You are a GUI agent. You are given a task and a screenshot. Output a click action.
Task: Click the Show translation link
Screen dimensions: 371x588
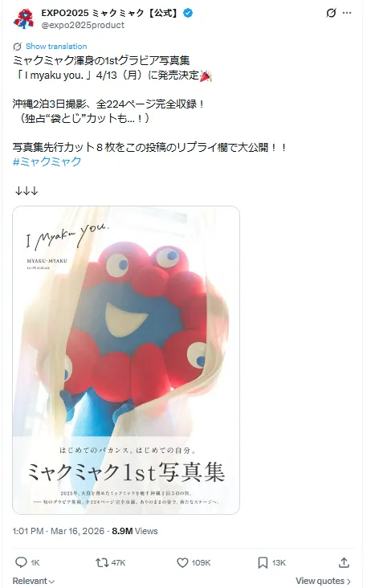tap(56, 47)
